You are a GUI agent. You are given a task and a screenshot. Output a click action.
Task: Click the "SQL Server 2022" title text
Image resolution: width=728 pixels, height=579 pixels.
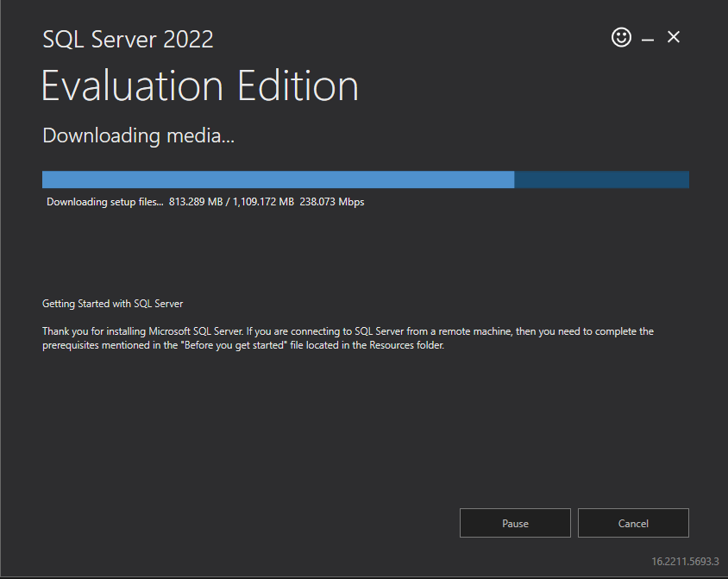(x=128, y=39)
